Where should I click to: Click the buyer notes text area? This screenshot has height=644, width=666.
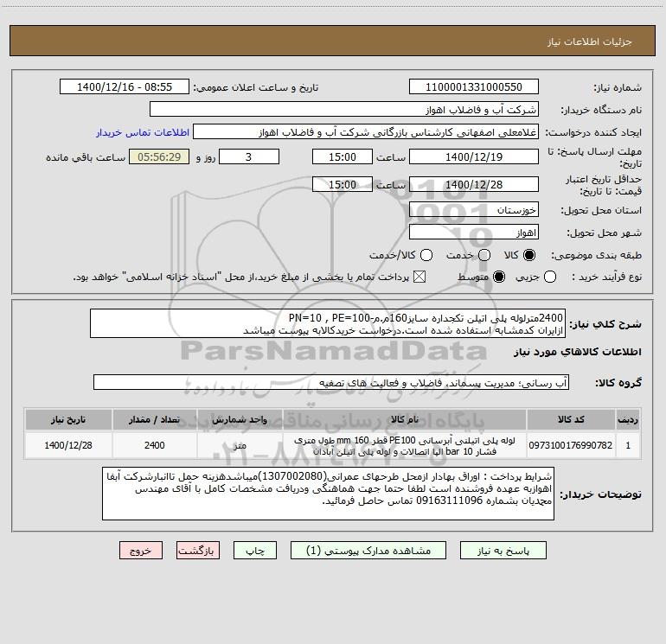[x=329, y=494]
